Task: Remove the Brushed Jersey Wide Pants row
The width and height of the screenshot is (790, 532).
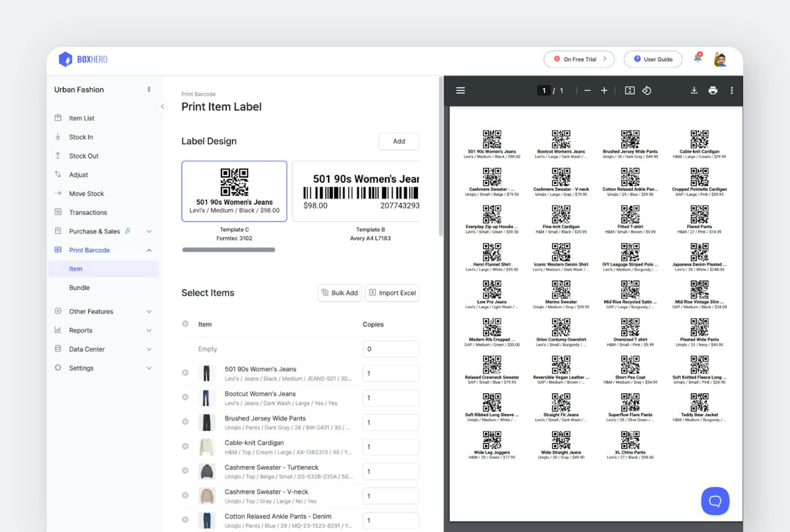Action: (x=185, y=421)
